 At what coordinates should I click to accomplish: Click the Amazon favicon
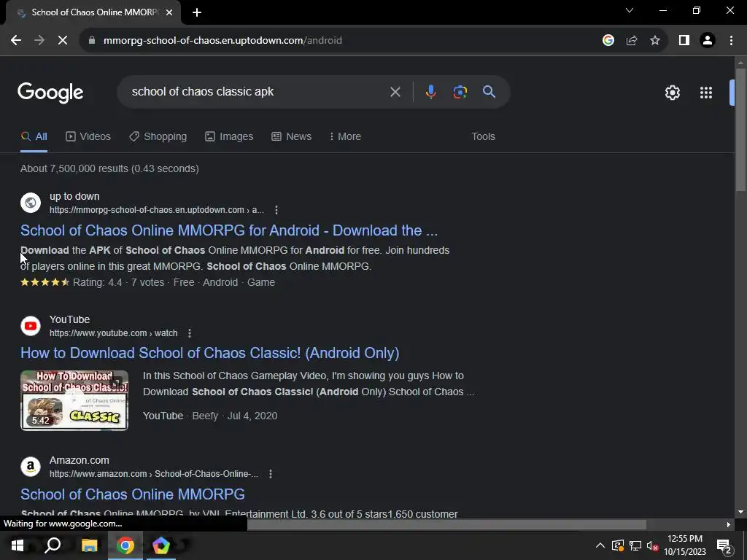(31, 467)
